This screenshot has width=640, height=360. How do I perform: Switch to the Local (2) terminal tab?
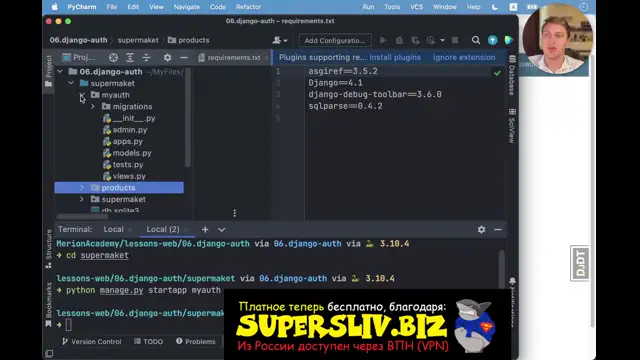pyautogui.click(x=162, y=229)
